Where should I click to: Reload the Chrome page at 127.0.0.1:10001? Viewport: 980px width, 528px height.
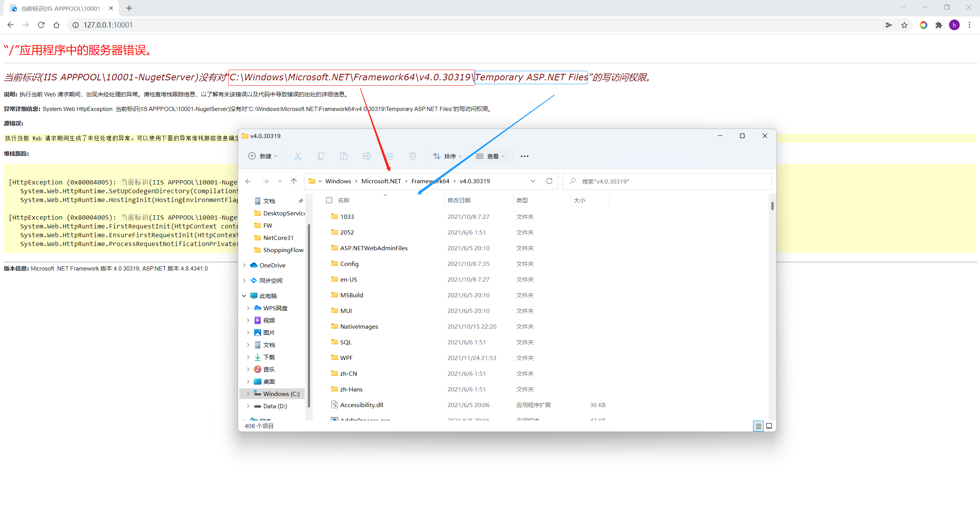pos(41,25)
